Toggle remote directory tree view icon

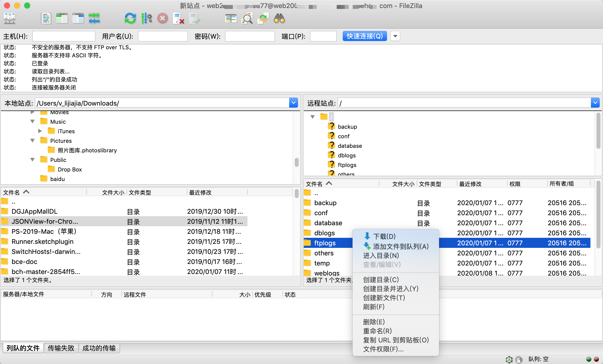78,18
